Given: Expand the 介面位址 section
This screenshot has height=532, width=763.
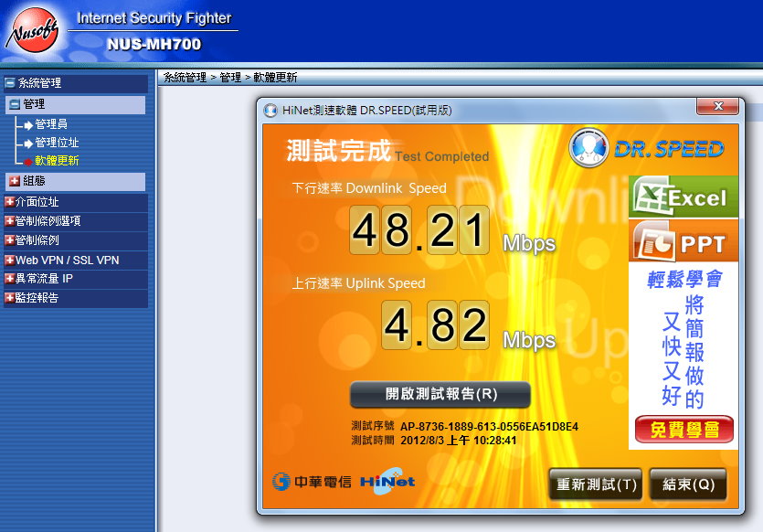Looking at the screenshot, I should pyautogui.click(x=9, y=201).
